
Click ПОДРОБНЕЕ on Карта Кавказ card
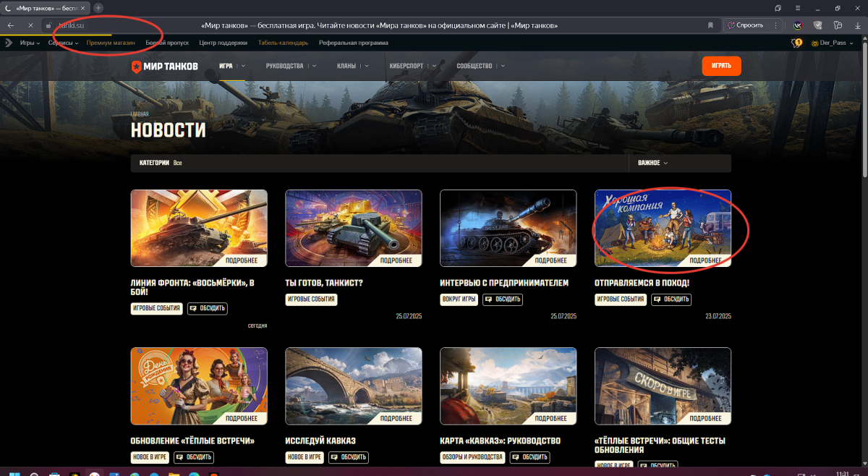point(551,418)
